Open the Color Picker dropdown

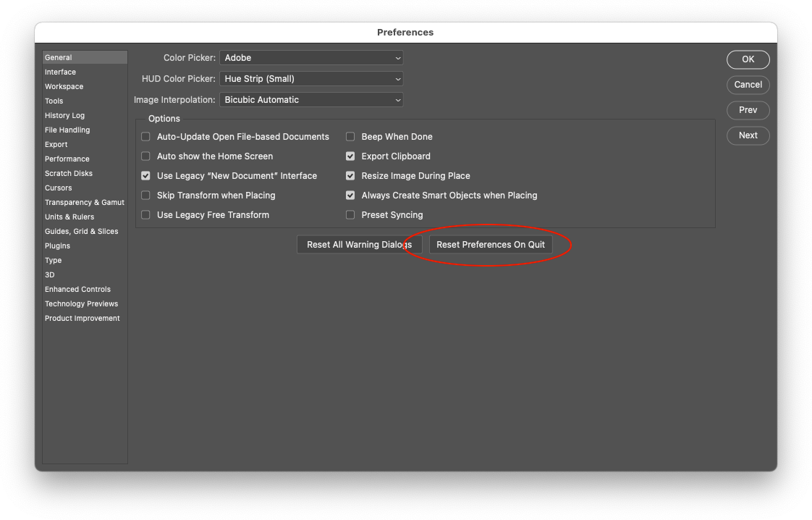pyautogui.click(x=311, y=57)
